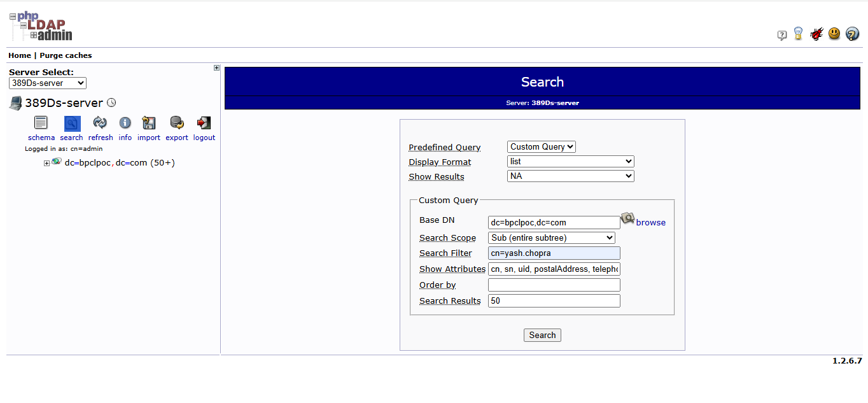Click the refresh text link
The image size is (868, 403).
click(x=101, y=138)
